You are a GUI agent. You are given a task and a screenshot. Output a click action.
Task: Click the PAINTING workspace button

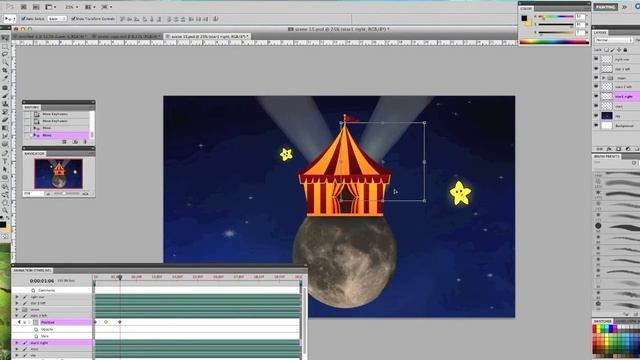click(x=606, y=7)
